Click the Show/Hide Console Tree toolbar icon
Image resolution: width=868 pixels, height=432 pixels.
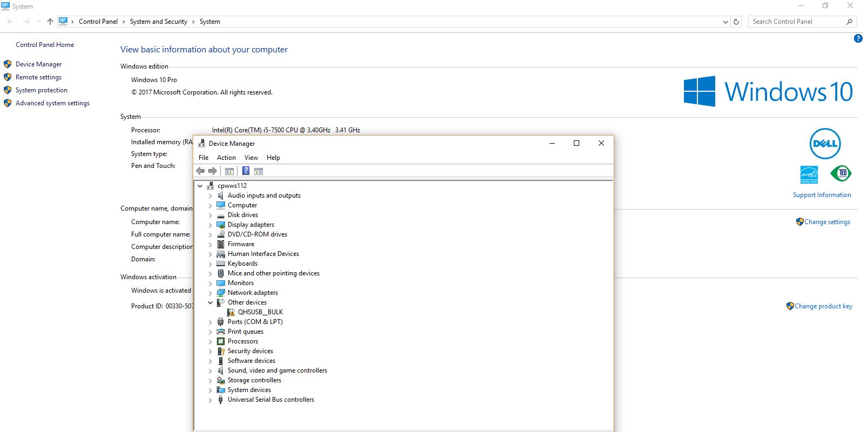tap(229, 171)
